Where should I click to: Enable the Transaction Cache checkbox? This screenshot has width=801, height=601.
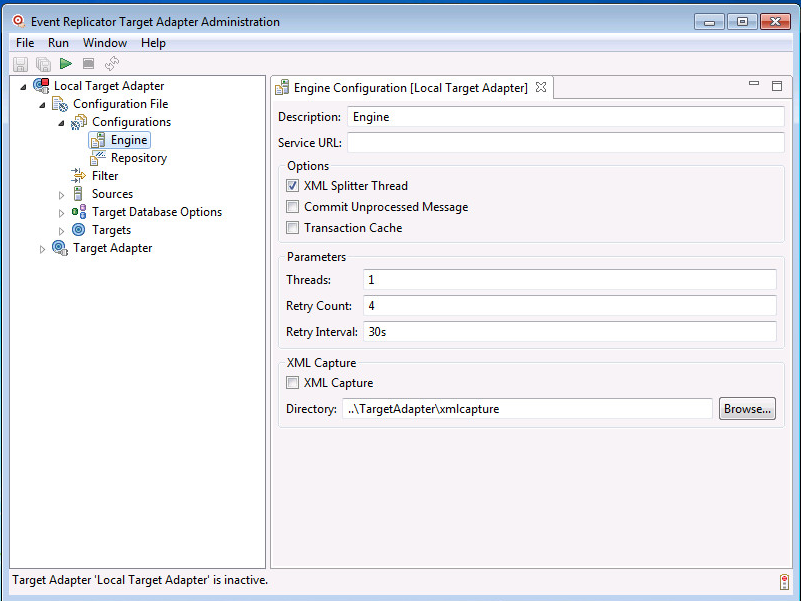click(293, 228)
